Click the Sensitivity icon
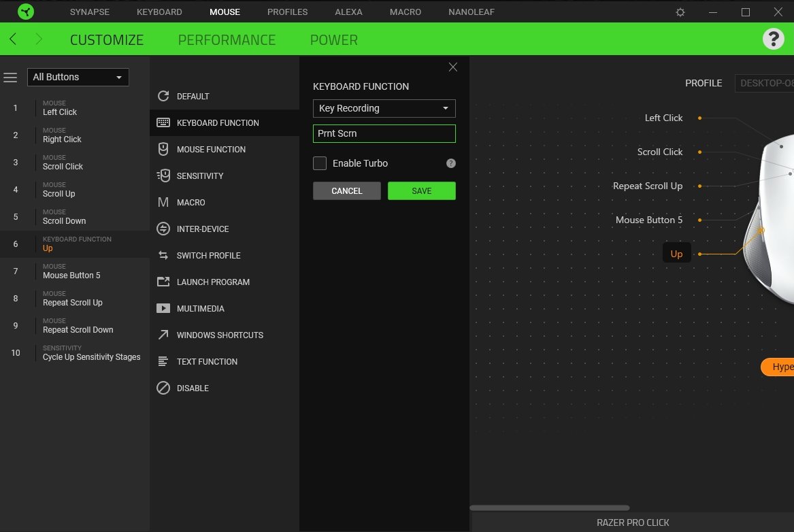The image size is (794, 532). (163, 176)
